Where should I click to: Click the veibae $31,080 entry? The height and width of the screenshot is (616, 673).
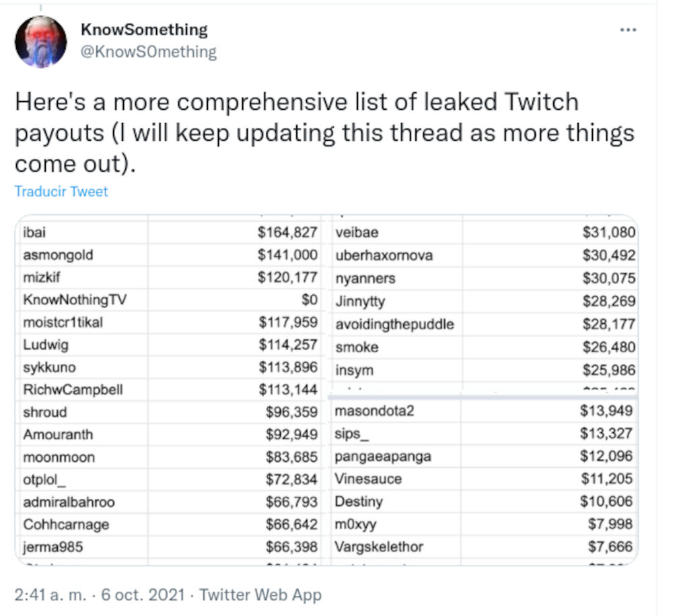483,232
